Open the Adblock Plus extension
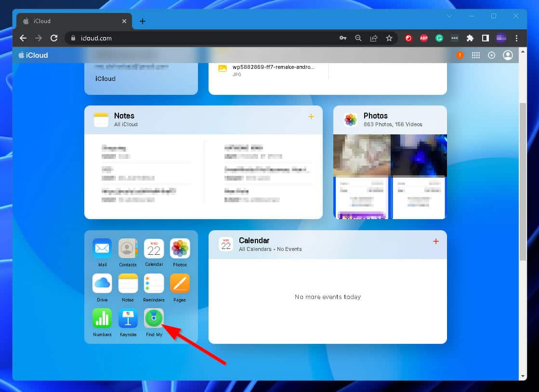The height and width of the screenshot is (392, 539). point(424,38)
